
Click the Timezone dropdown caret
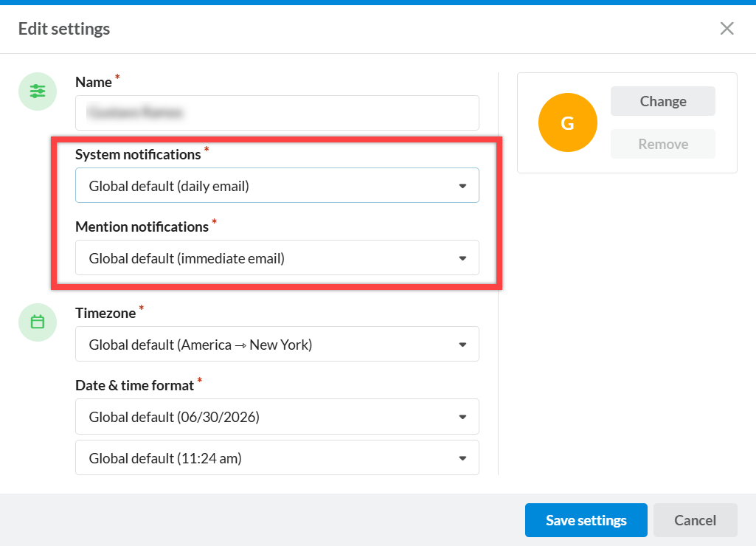click(462, 345)
